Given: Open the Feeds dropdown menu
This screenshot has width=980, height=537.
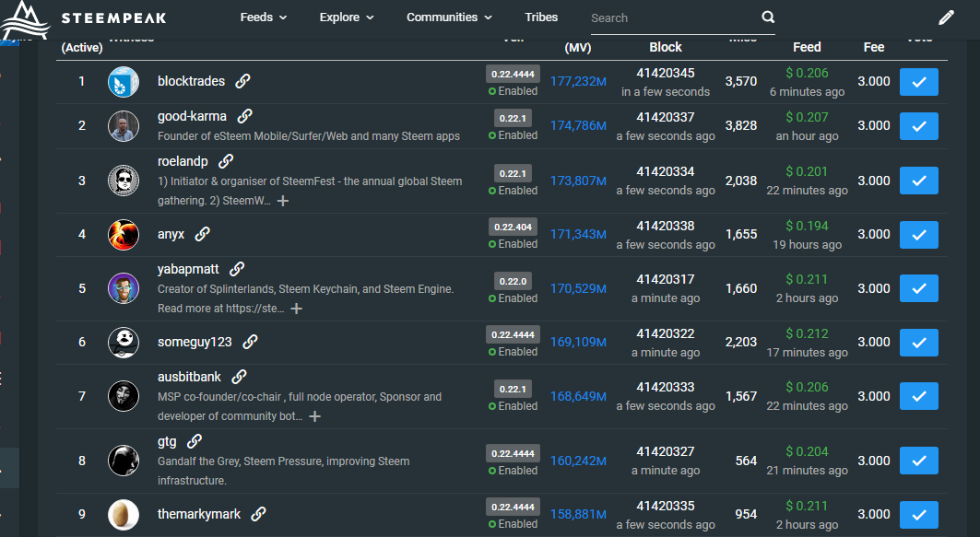Looking at the screenshot, I should pyautogui.click(x=264, y=18).
